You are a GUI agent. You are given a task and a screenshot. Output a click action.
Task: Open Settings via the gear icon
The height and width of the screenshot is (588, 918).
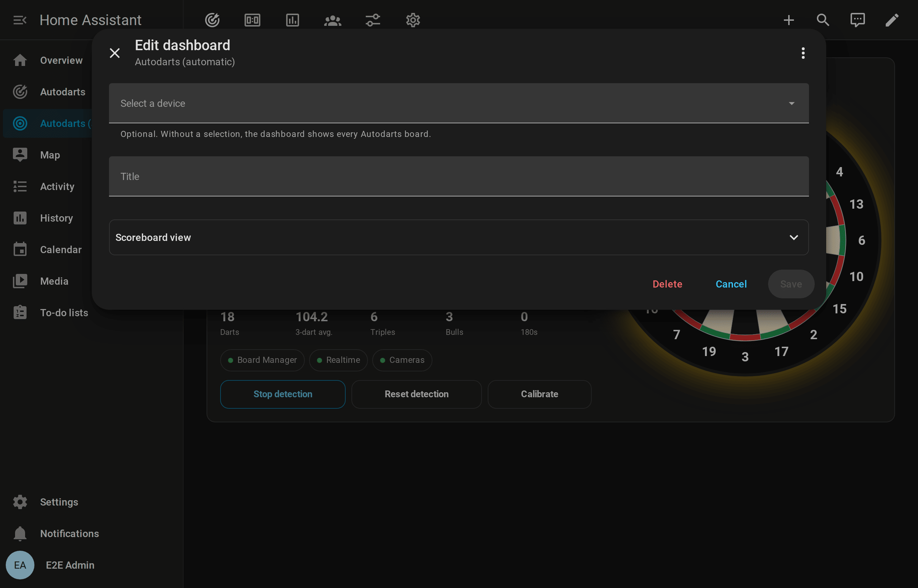point(20,502)
